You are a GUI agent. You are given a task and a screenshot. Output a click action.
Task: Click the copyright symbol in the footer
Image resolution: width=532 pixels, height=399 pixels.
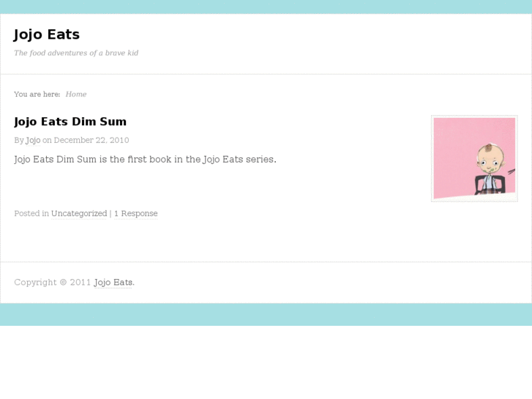[63, 283]
